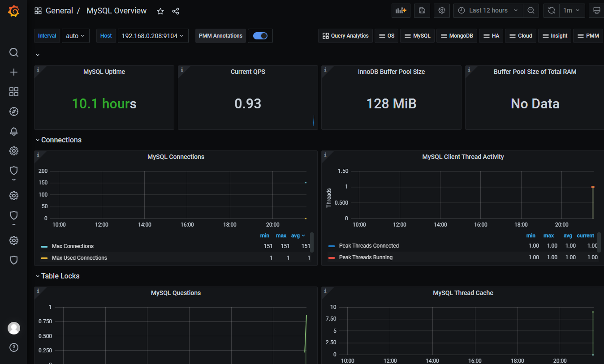Image resolution: width=604 pixels, height=364 pixels.
Task: Change Max Connections cyan series color
Action: (x=44, y=247)
